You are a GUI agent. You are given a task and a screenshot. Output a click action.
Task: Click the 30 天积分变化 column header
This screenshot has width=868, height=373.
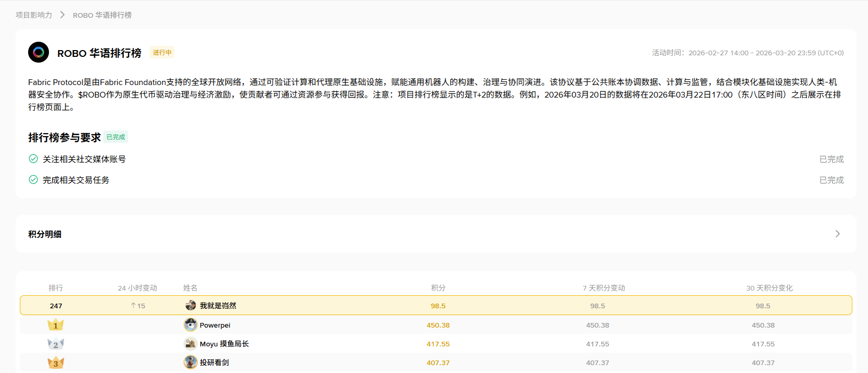[770, 288]
